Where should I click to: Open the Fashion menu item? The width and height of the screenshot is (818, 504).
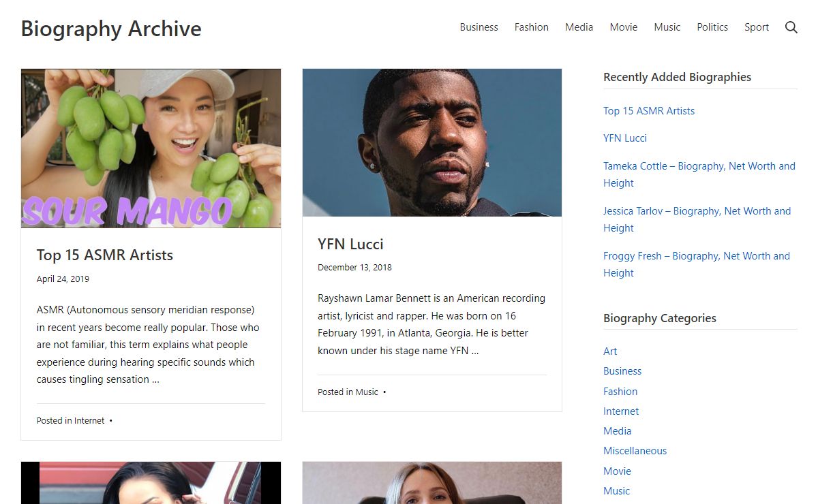(532, 27)
